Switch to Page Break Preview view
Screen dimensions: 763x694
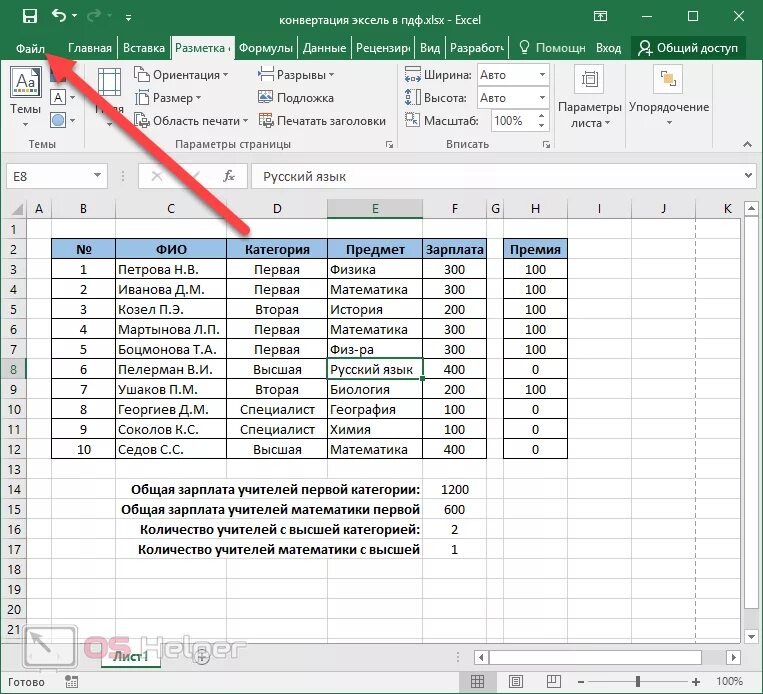tap(553, 681)
